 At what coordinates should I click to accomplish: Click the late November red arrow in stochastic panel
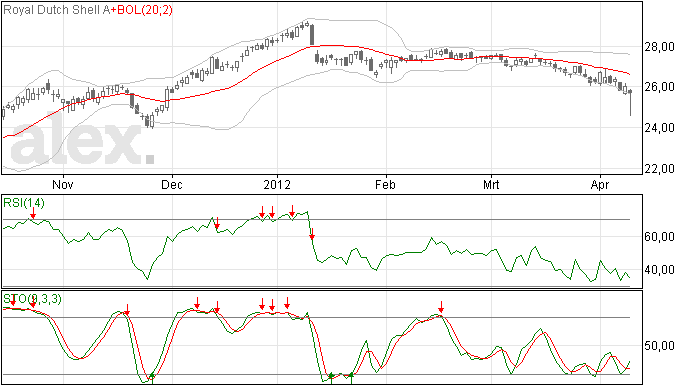127,310
